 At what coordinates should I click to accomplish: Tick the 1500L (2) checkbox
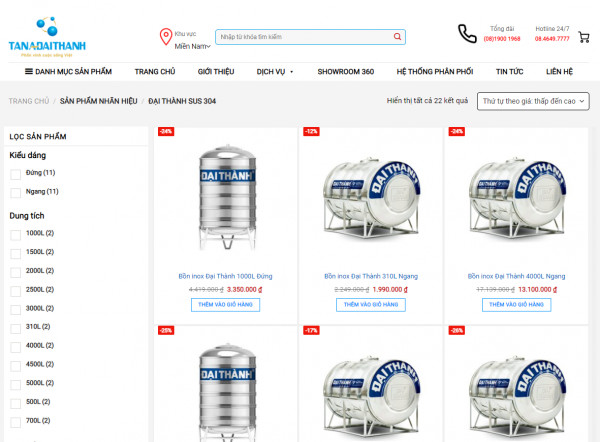16,254
